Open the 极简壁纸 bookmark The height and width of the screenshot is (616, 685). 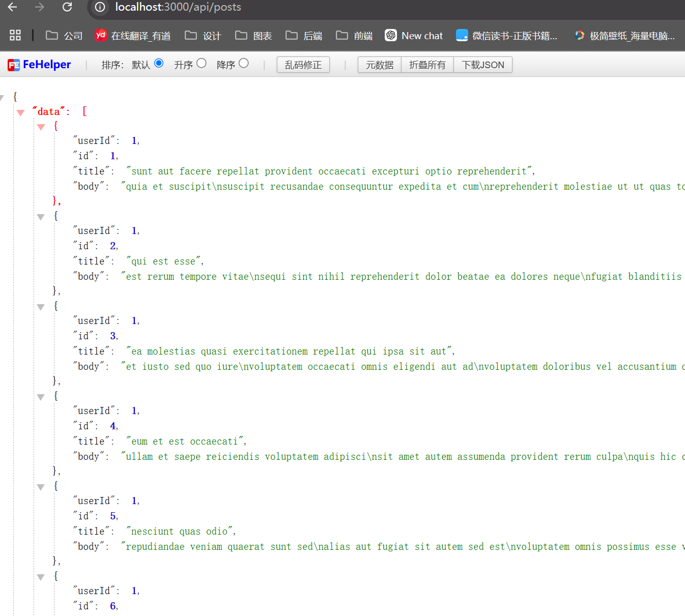[x=624, y=36]
